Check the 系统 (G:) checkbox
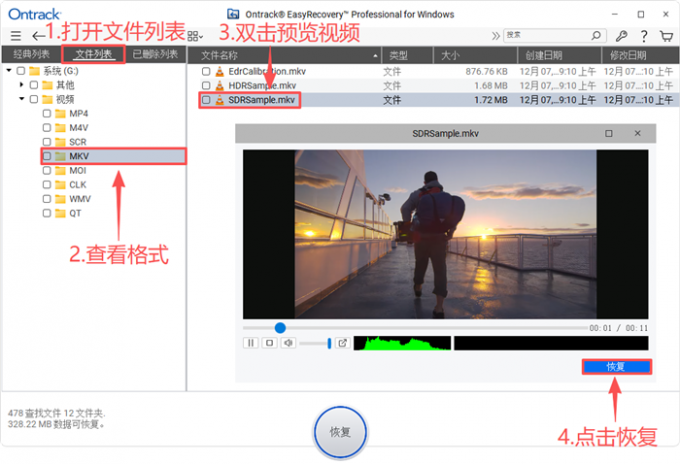This screenshot has width=680, height=464. click(20, 71)
